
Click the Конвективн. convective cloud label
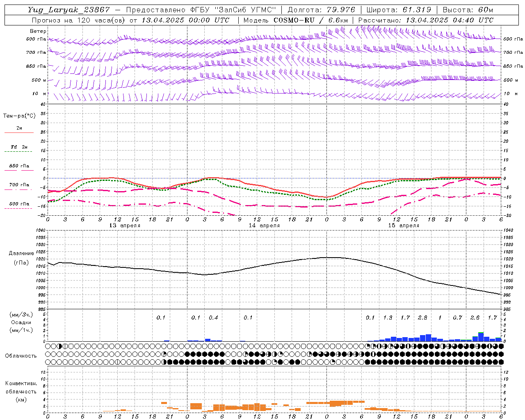21,383
